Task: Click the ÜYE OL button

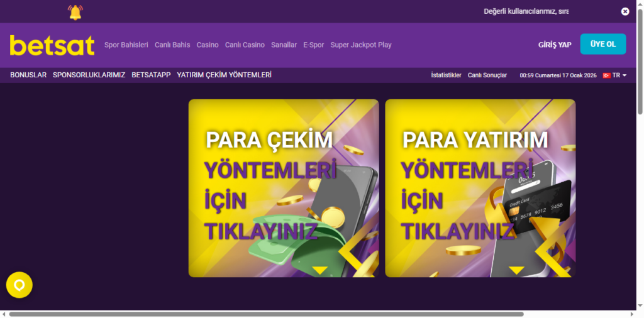Action: click(603, 44)
